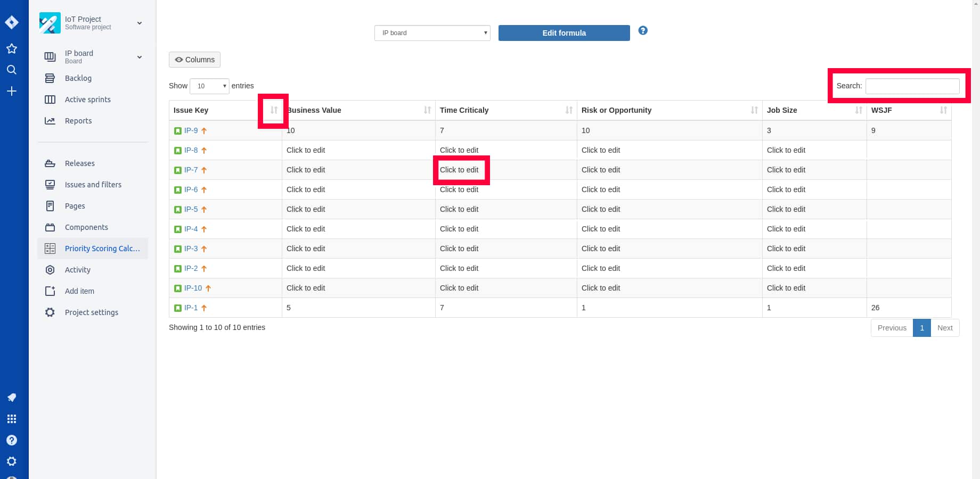Image resolution: width=980 pixels, height=479 pixels.
Task: Open the IP board selector dropdown
Action: point(432,33)
